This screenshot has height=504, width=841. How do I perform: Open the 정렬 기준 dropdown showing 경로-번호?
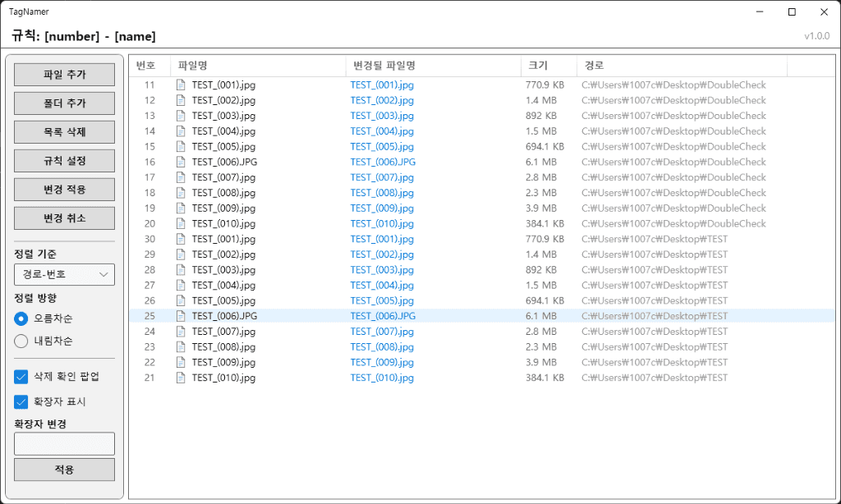[x=64, y=274]
